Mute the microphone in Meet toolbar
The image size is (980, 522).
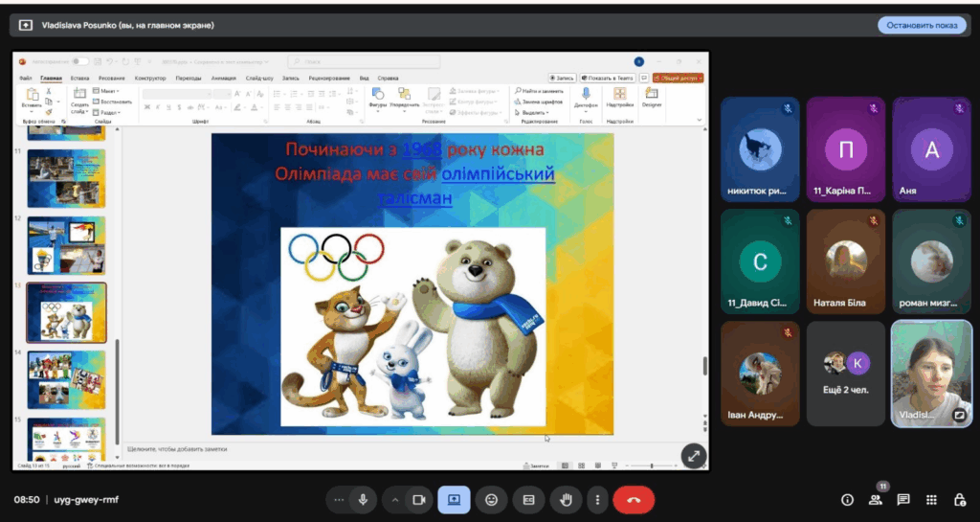pos(363,500)
